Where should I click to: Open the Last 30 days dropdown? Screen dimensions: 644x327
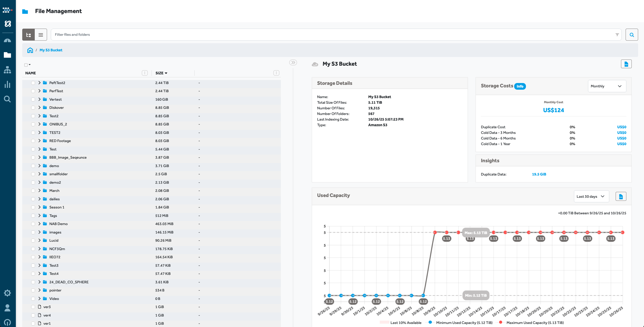pos(591,196)
